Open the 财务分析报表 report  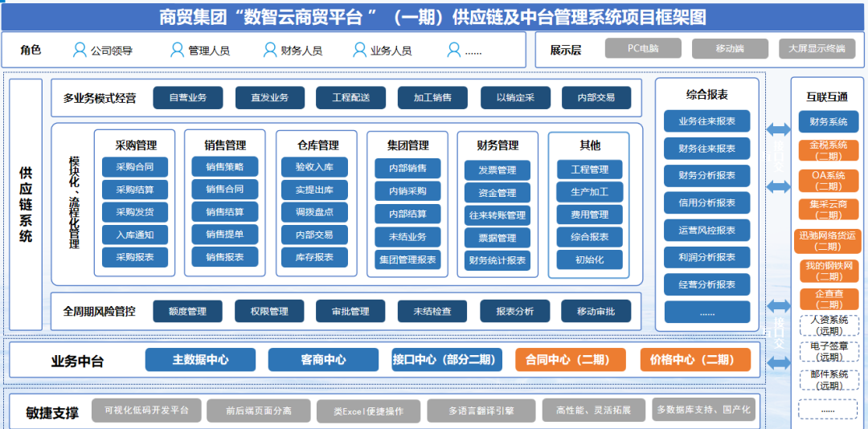[x=707, y=175]
